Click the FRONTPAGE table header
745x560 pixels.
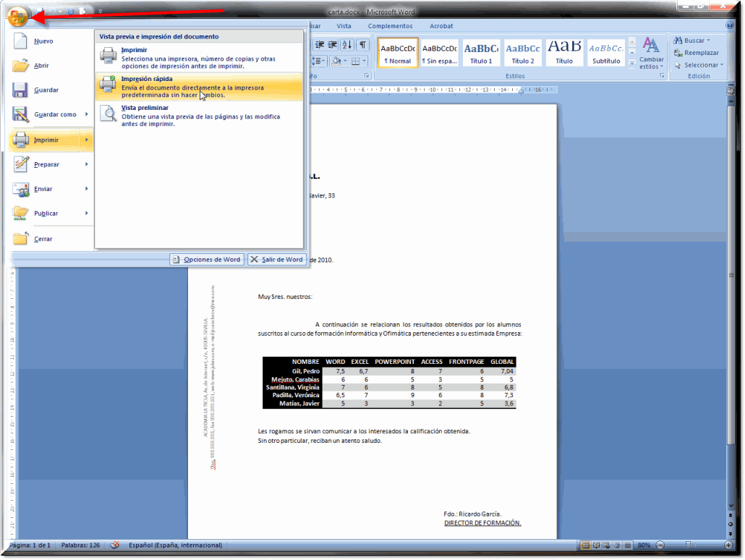tap(466, 362)
